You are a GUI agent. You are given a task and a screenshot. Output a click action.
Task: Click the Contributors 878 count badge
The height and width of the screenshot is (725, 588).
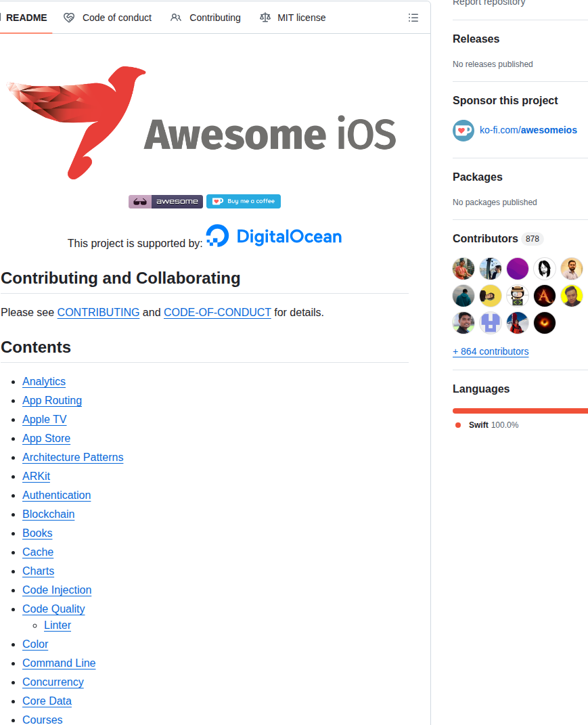(x=532, y=238)
